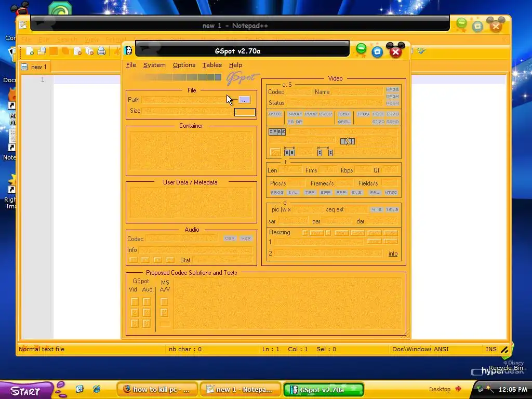
Task: Click the B-B frame distance icon
Action: [x=289, y=151]
